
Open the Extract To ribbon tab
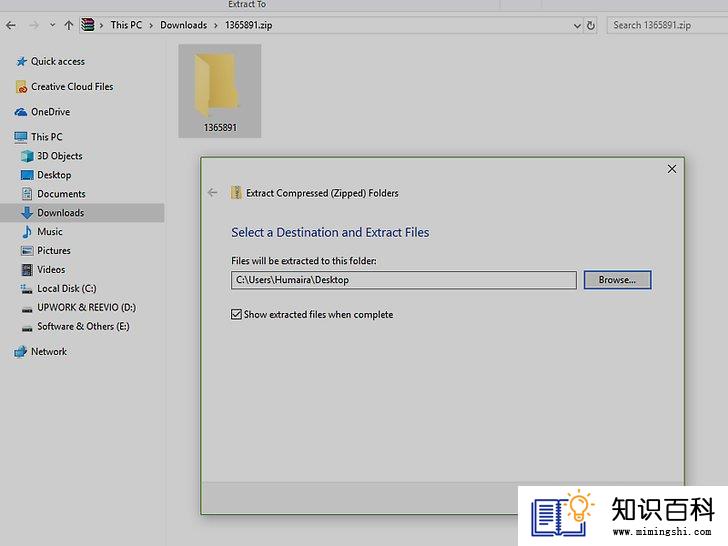pyautogui.click(x=247, y=4)
